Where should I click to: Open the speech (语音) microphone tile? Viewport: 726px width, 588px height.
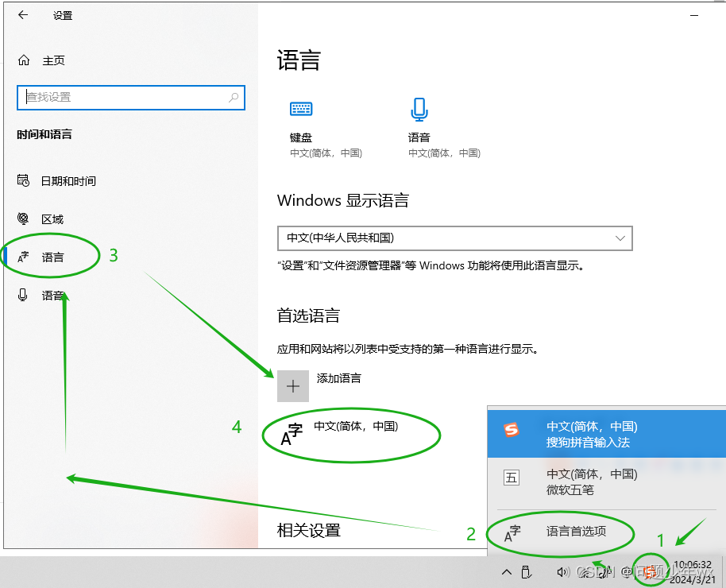[x=419, y=110]
